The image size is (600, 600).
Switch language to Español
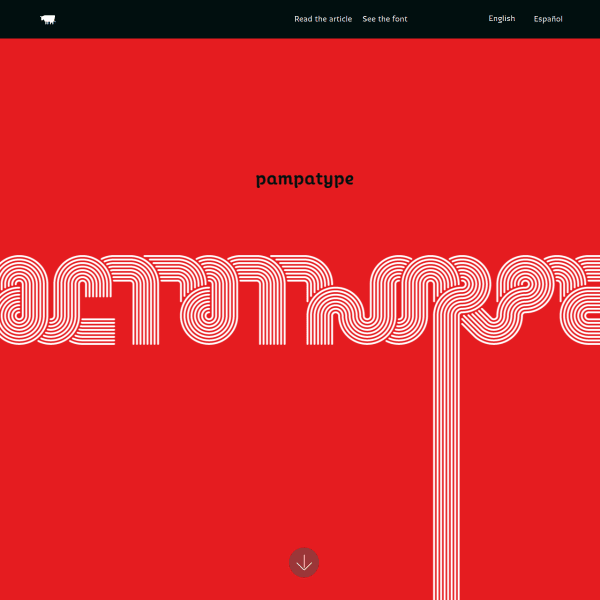pos(548,19)
